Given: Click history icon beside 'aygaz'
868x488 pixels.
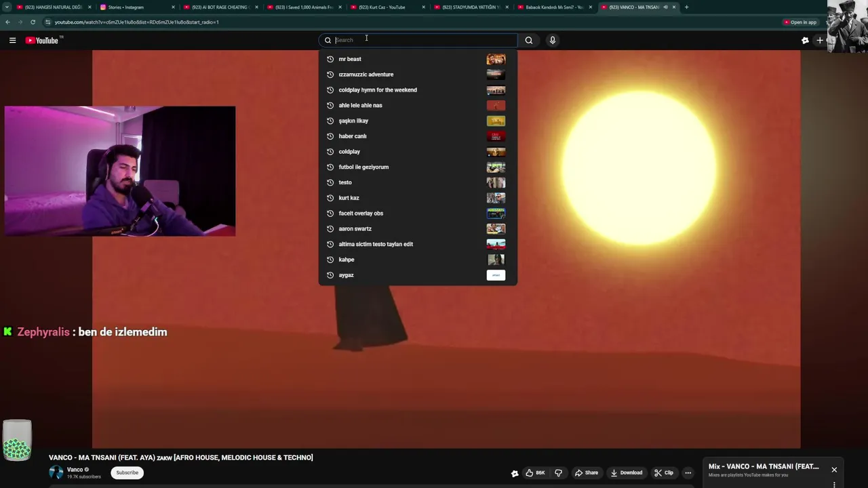Looking at the screenshot, I should pyautogui.click(x=330, y=274).
